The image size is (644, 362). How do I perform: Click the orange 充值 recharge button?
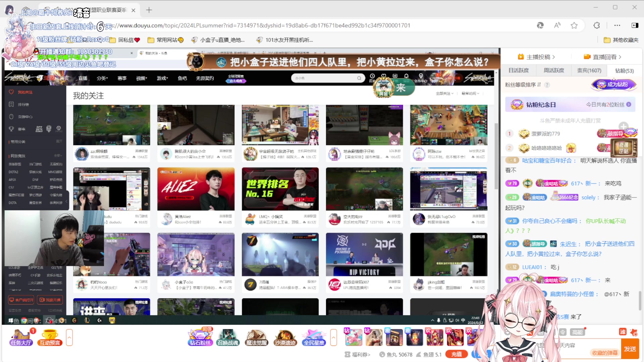click(x=457, y=354)
